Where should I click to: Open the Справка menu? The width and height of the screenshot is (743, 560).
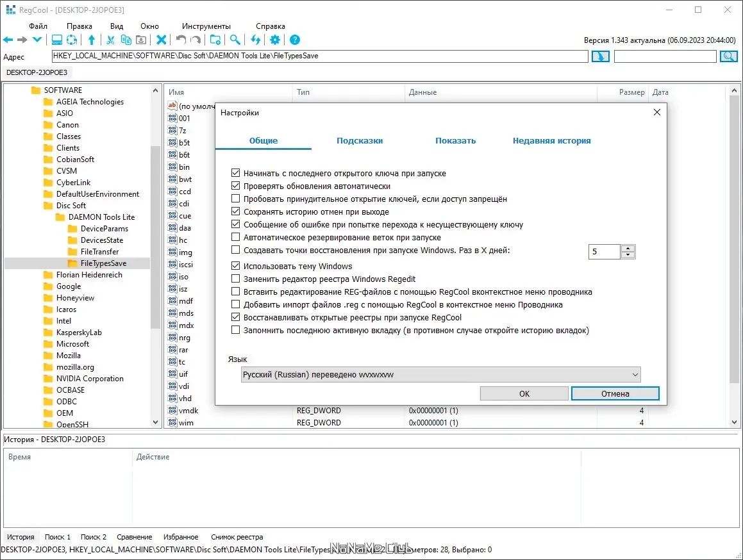click(270, 26)
